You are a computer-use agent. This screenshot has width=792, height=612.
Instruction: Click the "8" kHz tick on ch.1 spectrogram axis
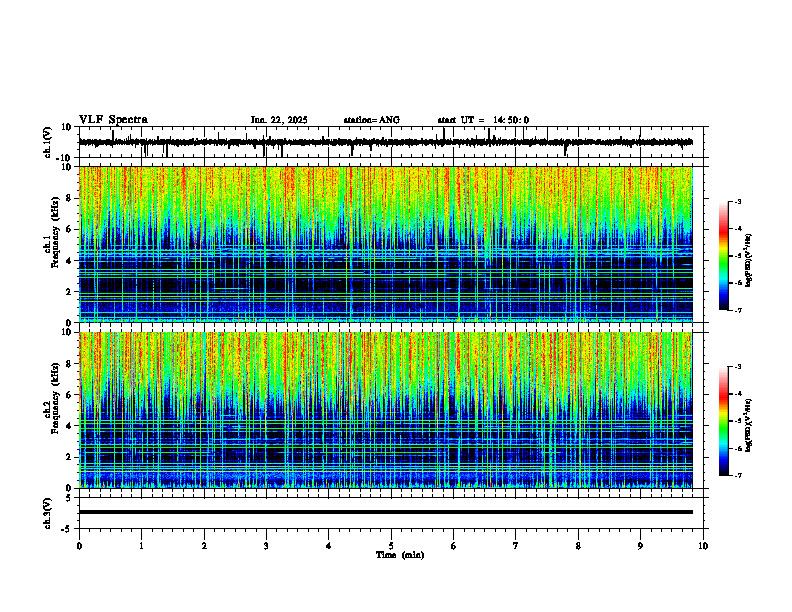click(x=69, y=198)
